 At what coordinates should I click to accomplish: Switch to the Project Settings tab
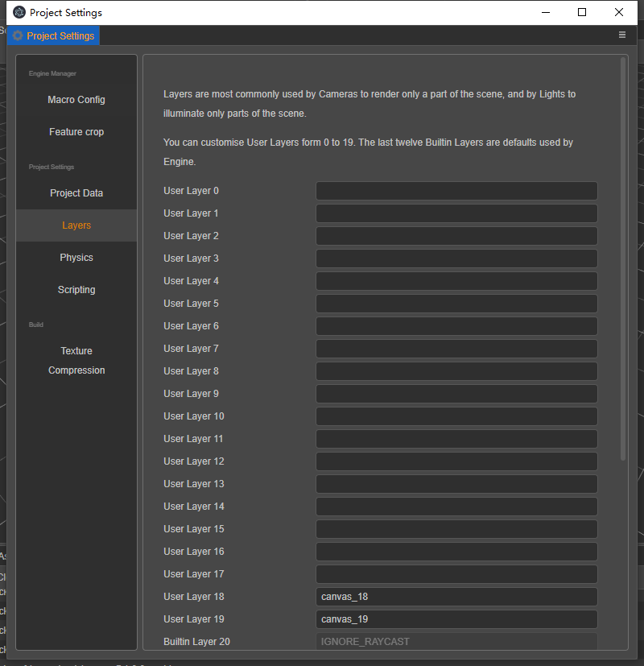pyautogui.click(x=60, y=36)
